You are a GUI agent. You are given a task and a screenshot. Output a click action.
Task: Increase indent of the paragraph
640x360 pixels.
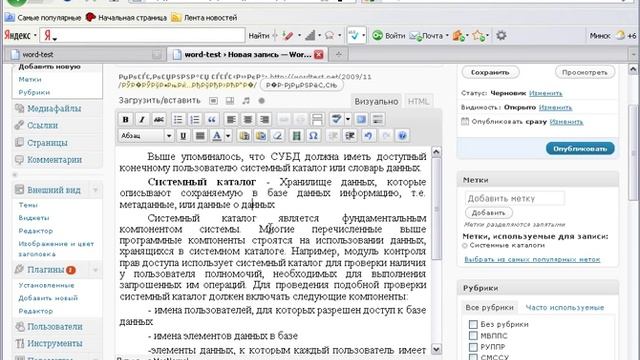click(x=350, y=136)
